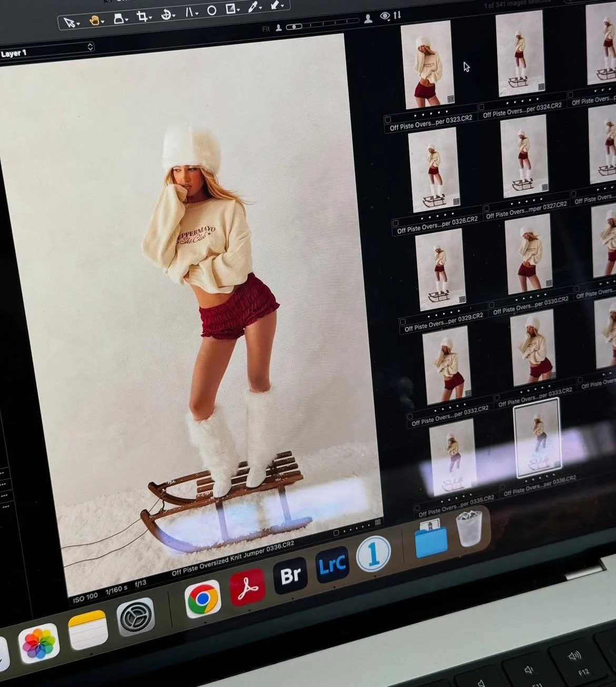Image resolution: width=616 pixels, height=687 pixels.
Task: Activate the orange Pan hand tool
Action: 94,20
